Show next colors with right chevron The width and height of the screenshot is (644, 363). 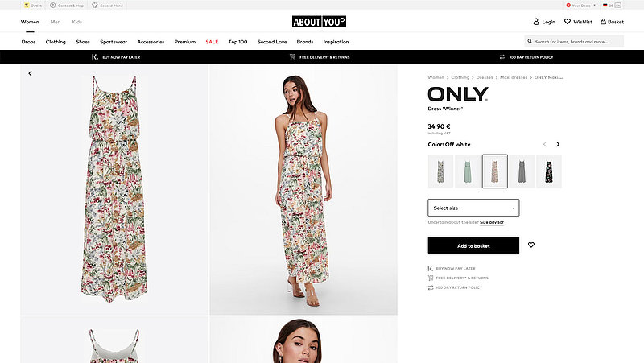[x=558, y=144]
